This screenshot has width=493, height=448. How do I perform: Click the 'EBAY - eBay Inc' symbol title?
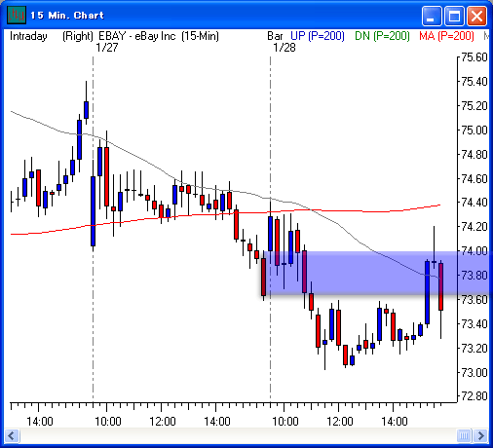coord(137,36)
